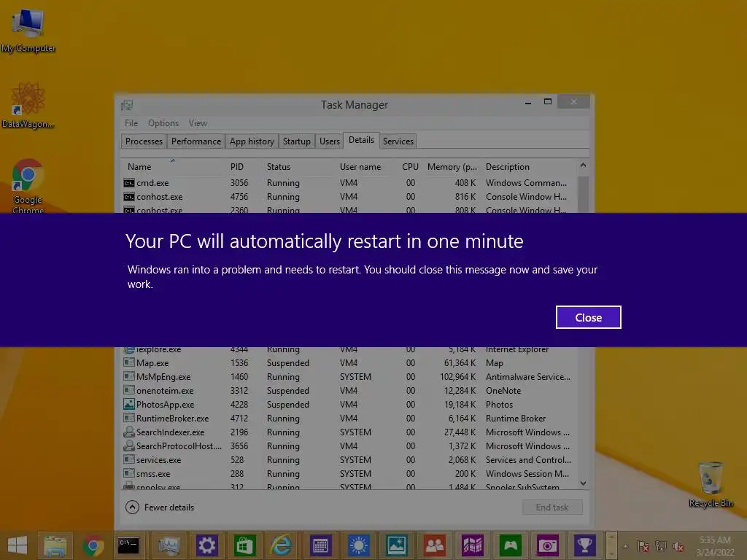Sort by the User name column header
The image size is (747, 560).
click(x=360, y=167)
